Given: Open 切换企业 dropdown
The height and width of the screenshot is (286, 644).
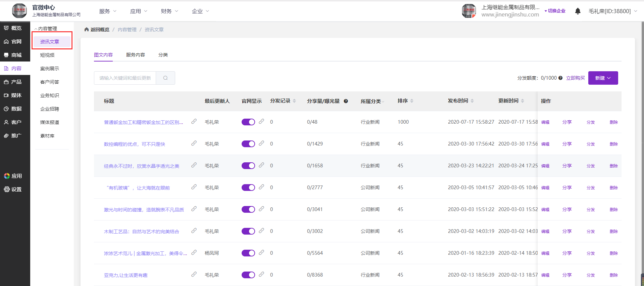Looking at the screenshot, I should 555,11.
